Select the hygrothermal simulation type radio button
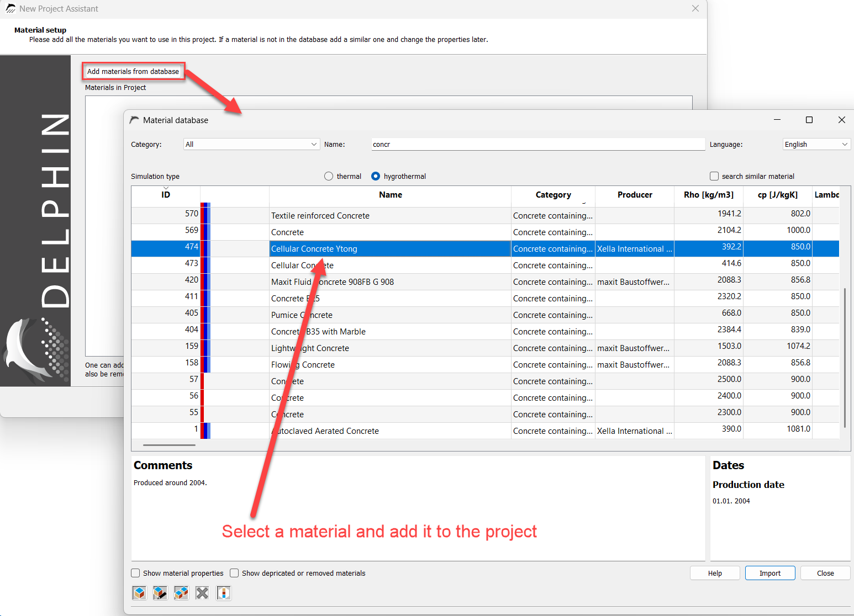Image resolution: width=854 pixels, height=616 pixels. [x=376, y=176]
